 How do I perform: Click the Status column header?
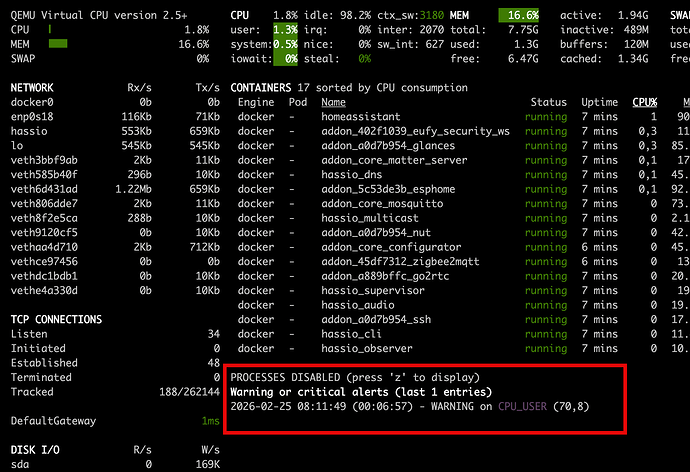point(548,102)
